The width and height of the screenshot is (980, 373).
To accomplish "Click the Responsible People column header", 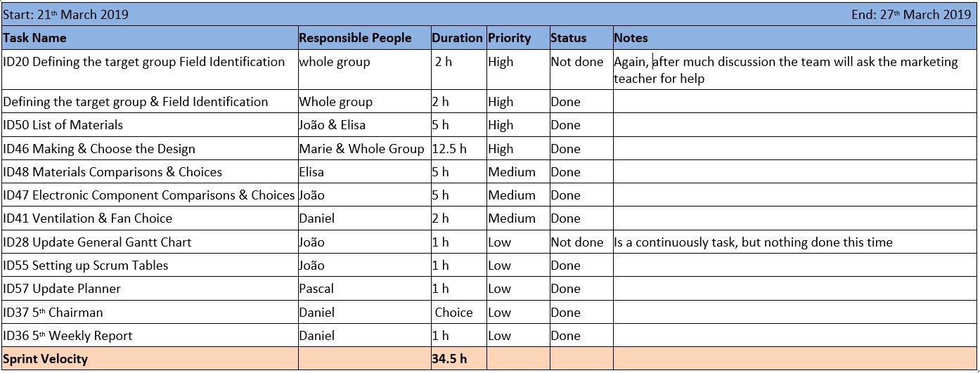I will point(365,38).
